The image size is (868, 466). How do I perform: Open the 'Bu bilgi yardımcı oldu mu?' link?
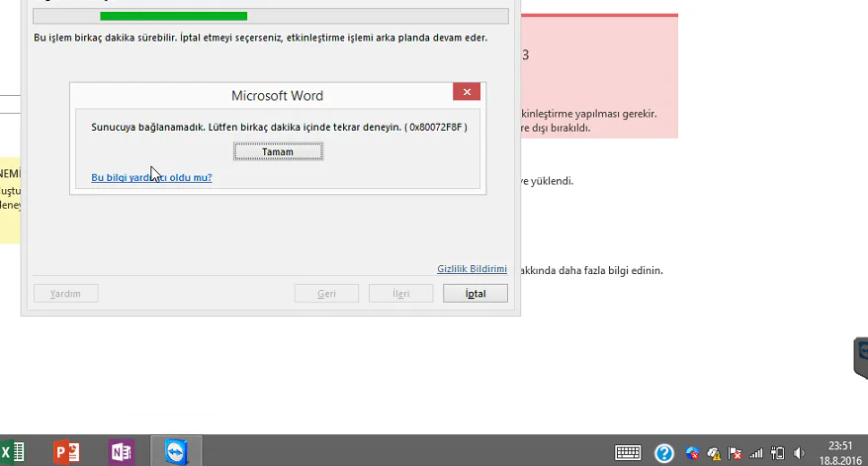pos(151,177)
